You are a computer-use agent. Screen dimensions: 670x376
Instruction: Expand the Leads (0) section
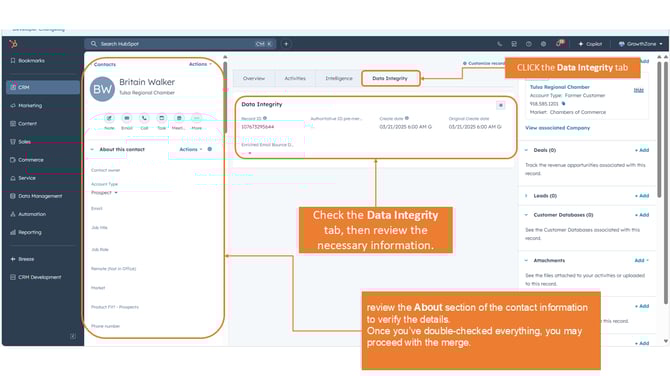[x=526, y=196]
